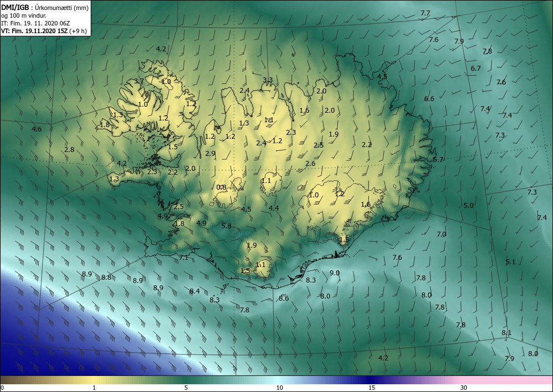Click the 4.4 value on the map

pyautogui.click(x=274, y=208)
